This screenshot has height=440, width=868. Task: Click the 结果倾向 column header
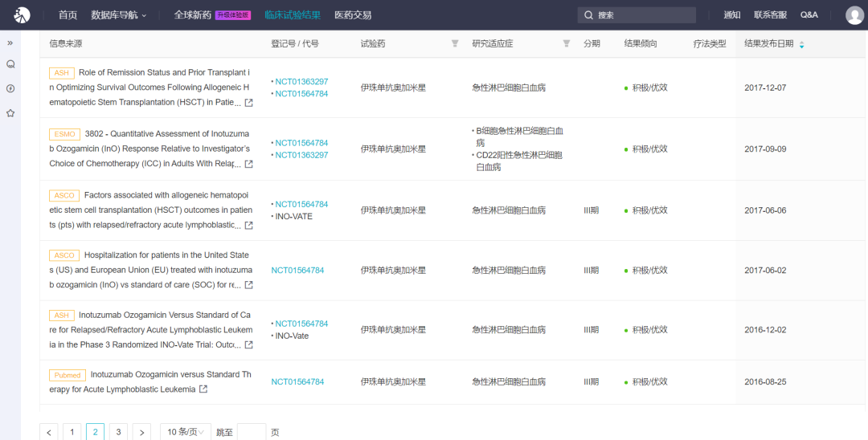coord(641,43)
